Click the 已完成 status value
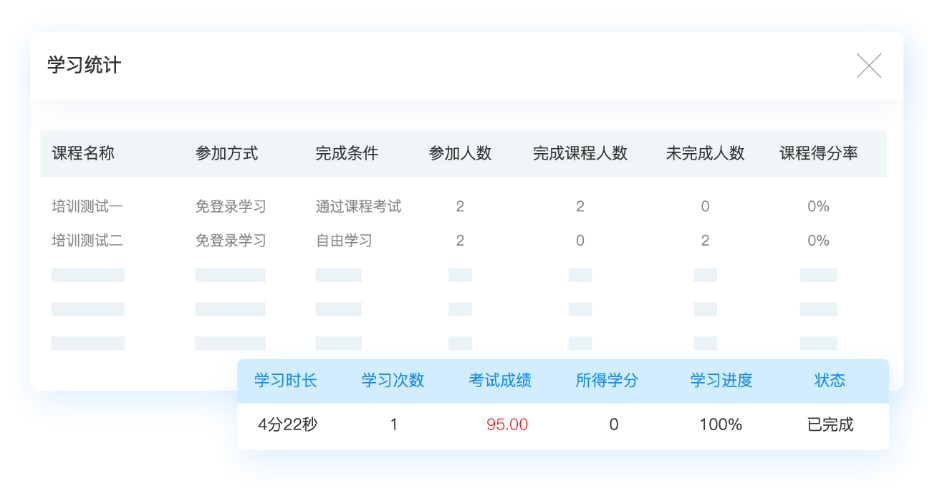The height and width of the screenshot is (499, 936). [830, 425]
